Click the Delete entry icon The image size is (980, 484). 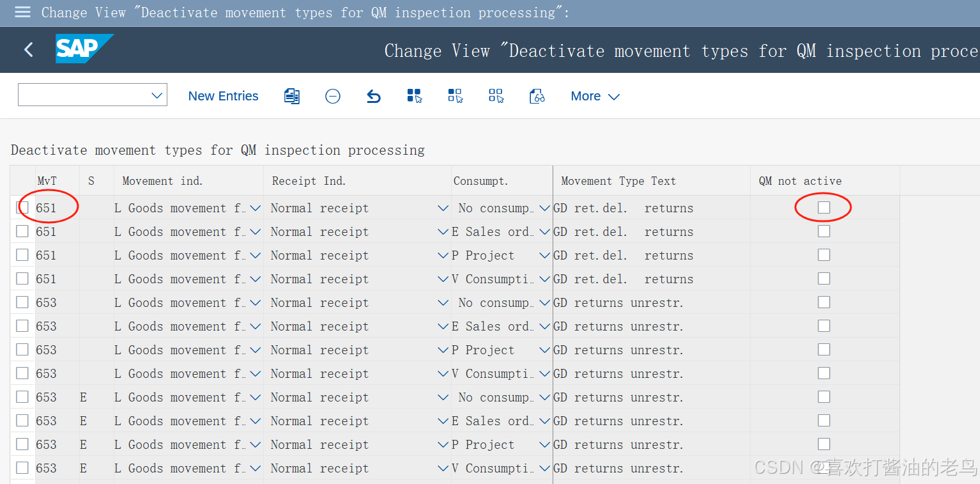click(333, 96)
